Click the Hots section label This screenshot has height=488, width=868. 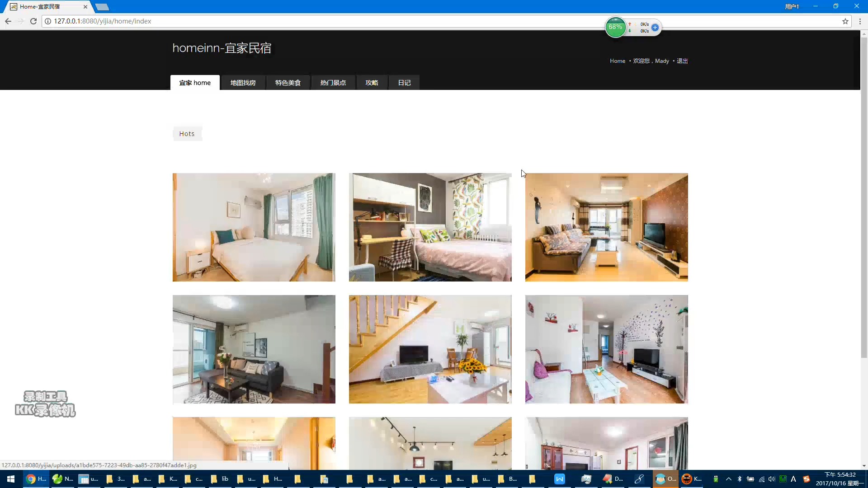tap(187, 134)
